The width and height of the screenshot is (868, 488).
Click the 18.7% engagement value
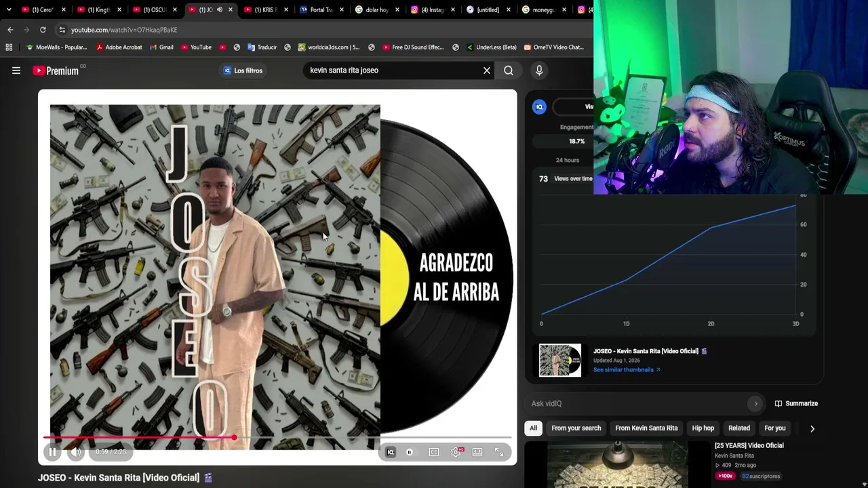(576, 141)
